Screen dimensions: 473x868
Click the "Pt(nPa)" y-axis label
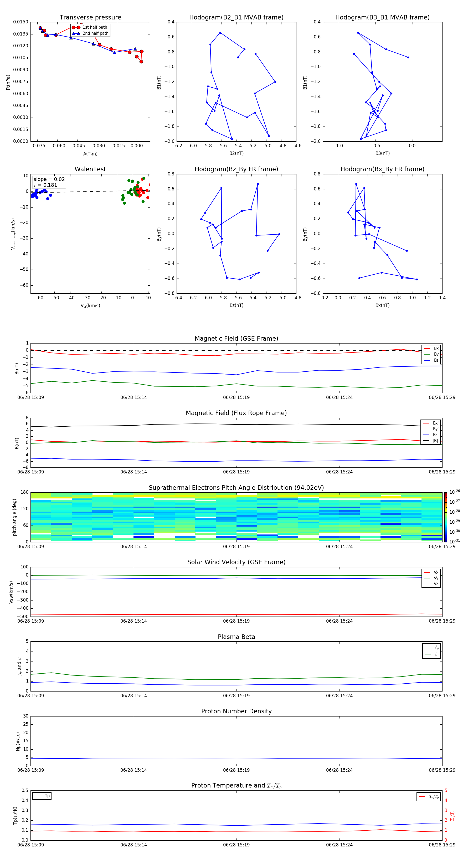coord(8,82)
